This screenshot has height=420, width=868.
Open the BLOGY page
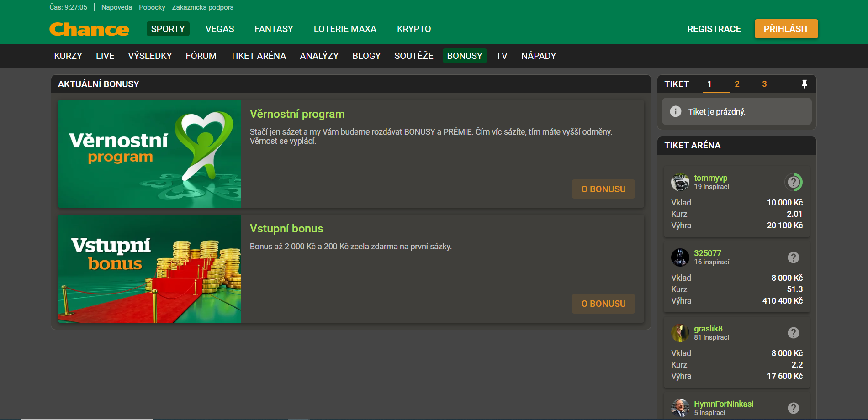366,56
